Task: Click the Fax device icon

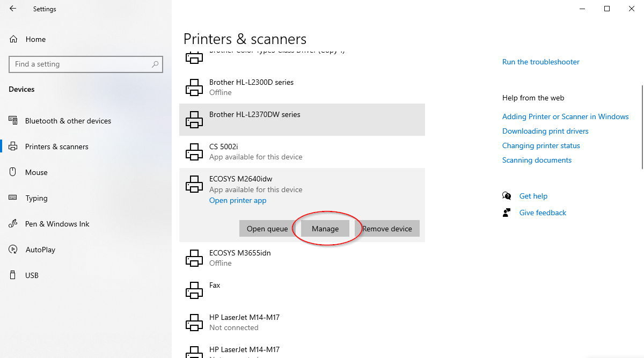Action: pos(194,290)
